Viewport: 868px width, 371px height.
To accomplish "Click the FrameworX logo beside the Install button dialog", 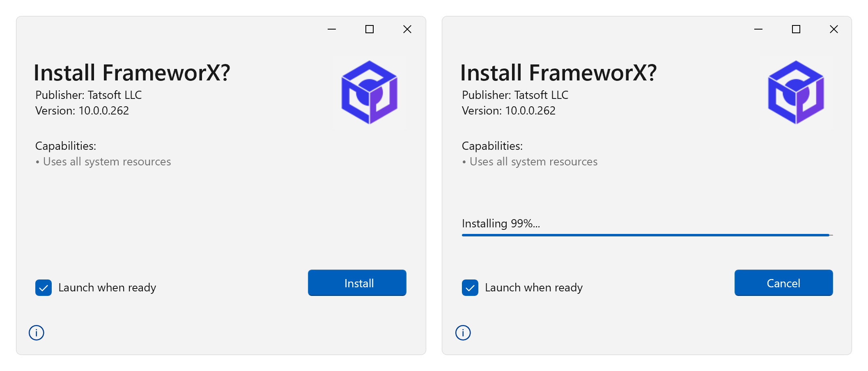I will 369,92.
